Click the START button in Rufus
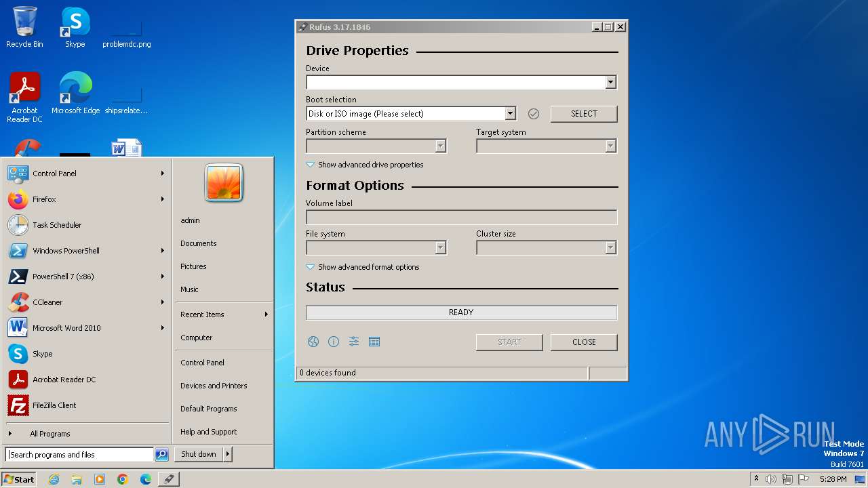Image resolution: width=868 pixels, height=488 pixels. click(x=509, y=342)
